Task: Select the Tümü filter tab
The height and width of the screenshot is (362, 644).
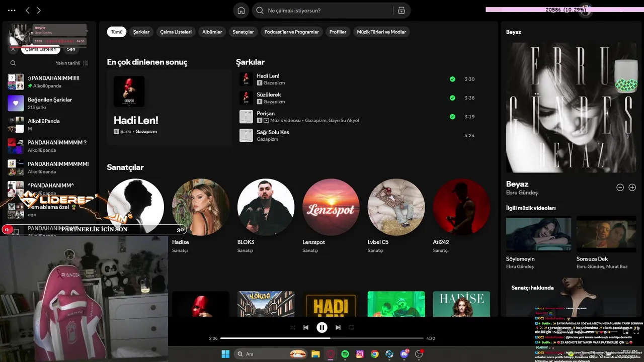Action: 117,32
